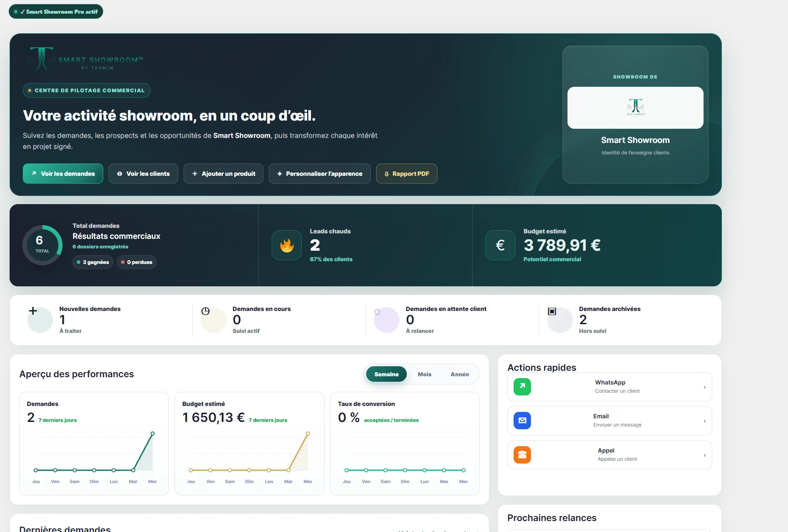Viewport: 788px width, 532px height.
Task: Expand the Appel action chevron
Action: tap(704, 455)
